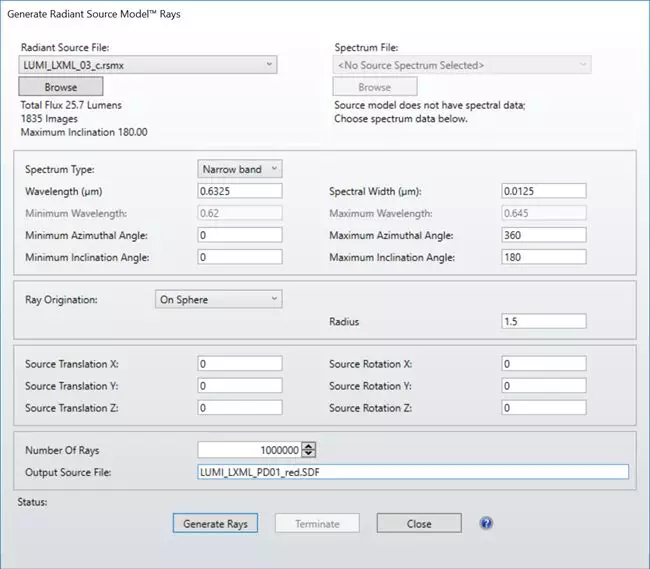Focus the Source Rotation Y field
The image size is (650, 569).
pyautogui.click(x=543, y=386)
